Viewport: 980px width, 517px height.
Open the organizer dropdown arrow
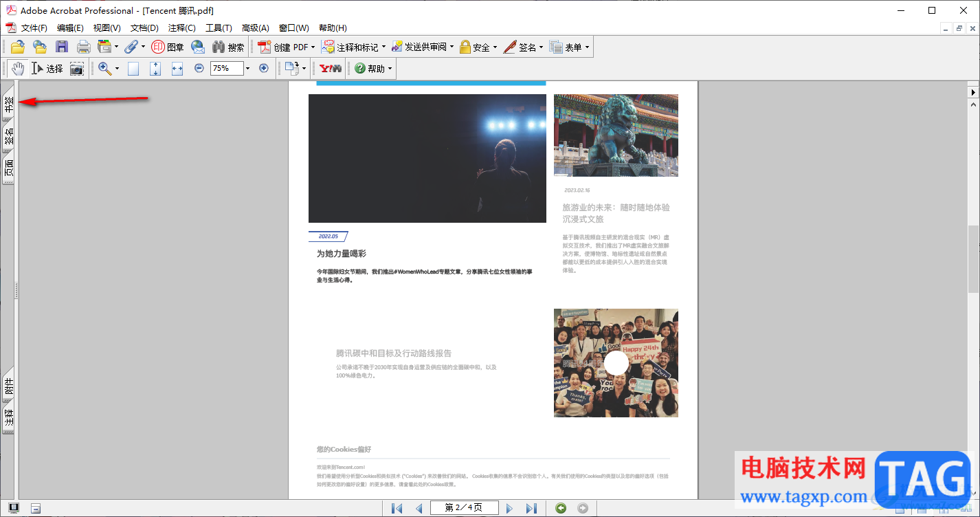tap(116, 47)
